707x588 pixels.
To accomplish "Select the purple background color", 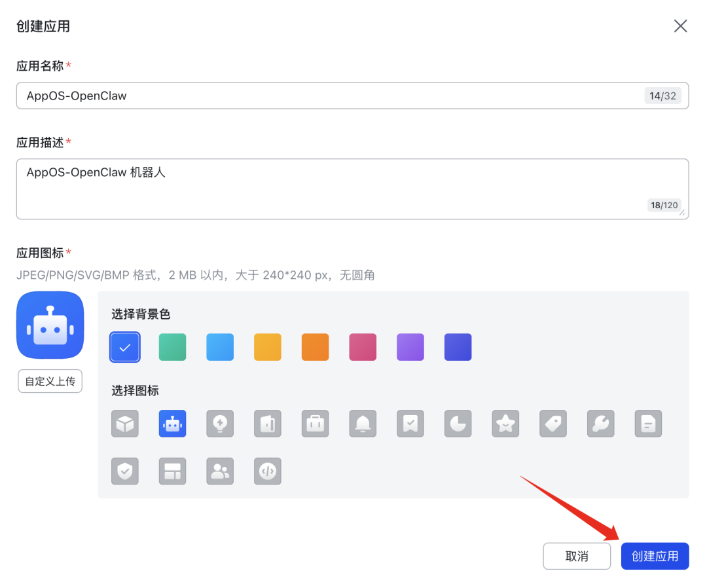I will coord(410,347).
